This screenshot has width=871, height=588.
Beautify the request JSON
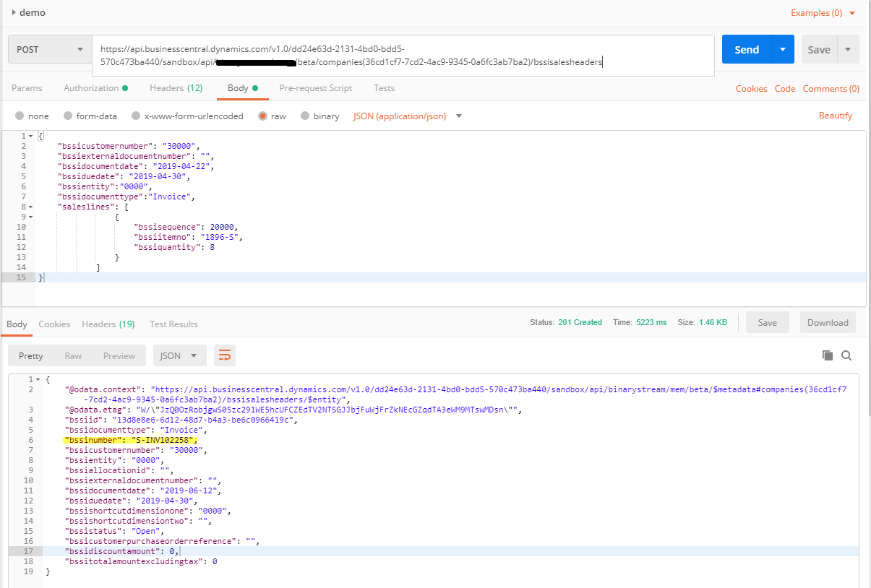835,116
